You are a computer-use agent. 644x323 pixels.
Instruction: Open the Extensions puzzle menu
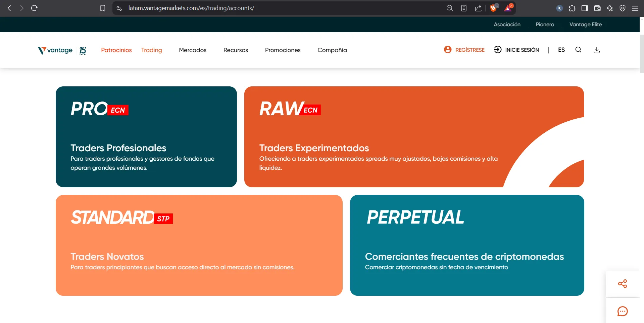click(572, 8)
